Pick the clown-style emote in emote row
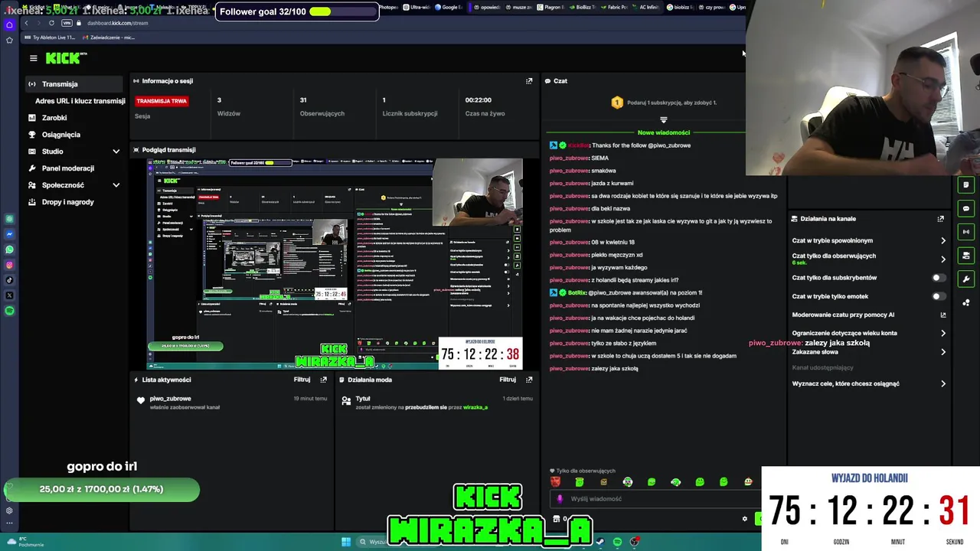This screenshot has width=980, height=551. (x=628, y=482)
